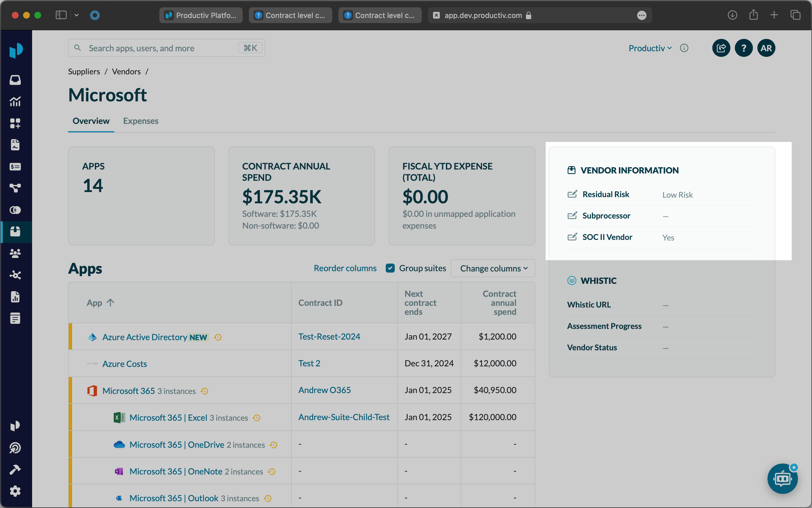Click the help question mark icon

pos(744,48)
